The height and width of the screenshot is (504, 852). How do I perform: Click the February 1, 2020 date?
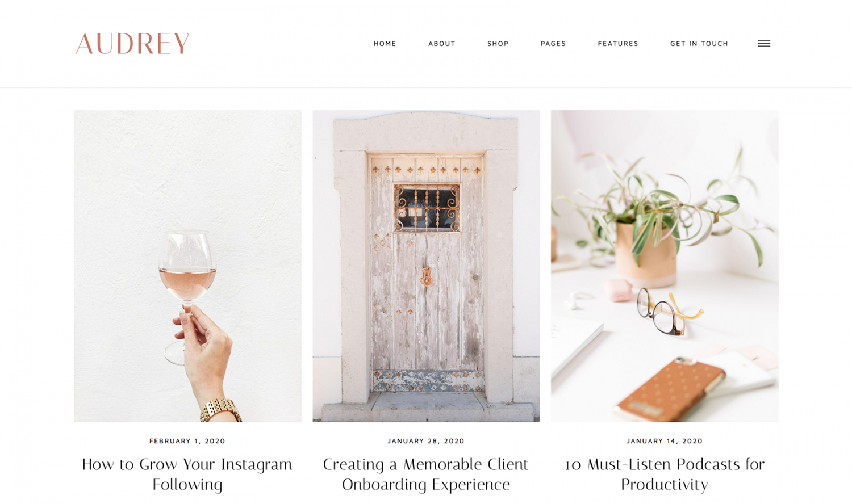click(187, 441)
